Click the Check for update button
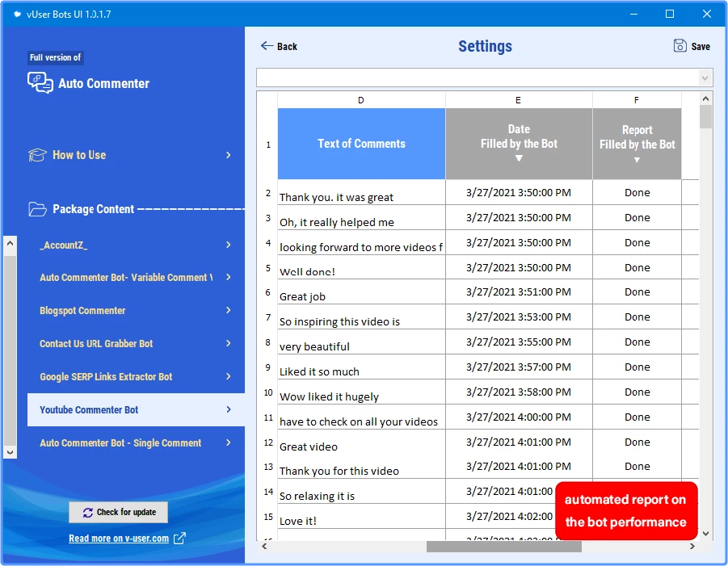728x566 pixels. [119, 512]
